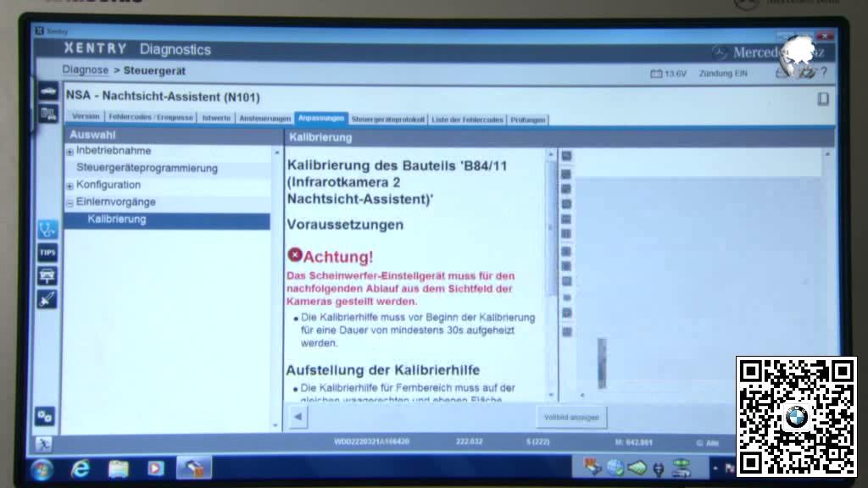Click calibration text scroll-up arrow
The width and height of the screenshot is (868, 488).
551,156
